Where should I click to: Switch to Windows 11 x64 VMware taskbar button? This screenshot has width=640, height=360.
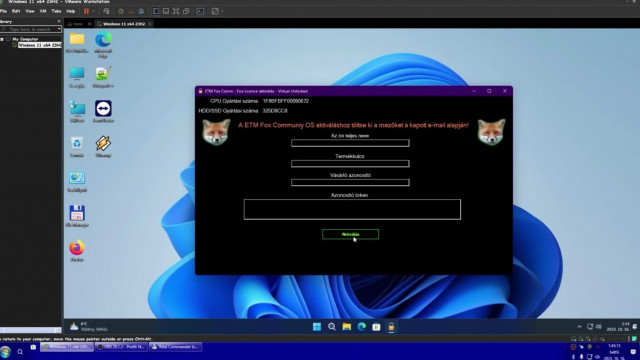pos(67,347)
